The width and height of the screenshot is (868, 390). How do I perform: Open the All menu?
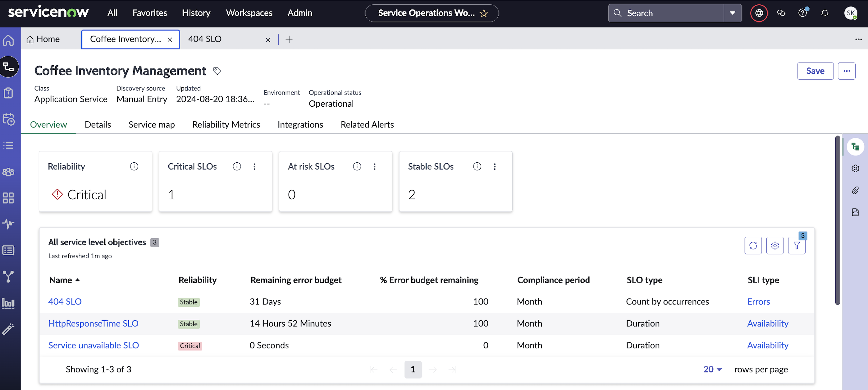click(x=112, y=13)
